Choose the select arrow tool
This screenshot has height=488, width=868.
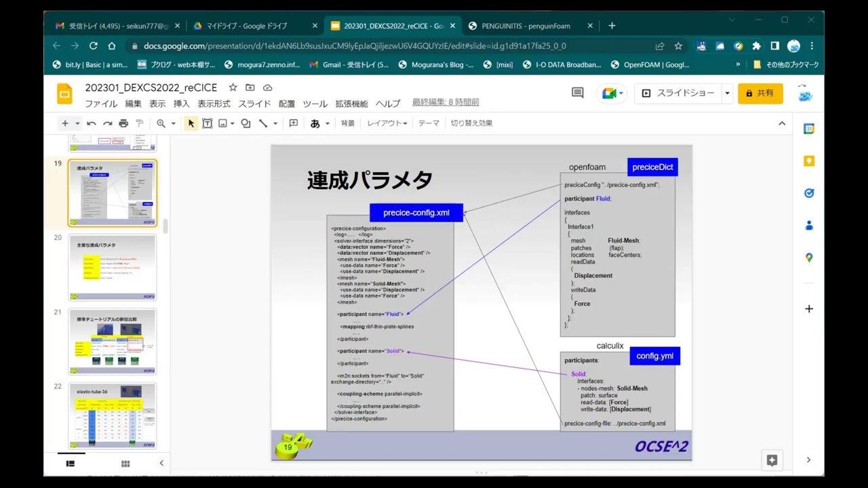[x=191, y=123]
